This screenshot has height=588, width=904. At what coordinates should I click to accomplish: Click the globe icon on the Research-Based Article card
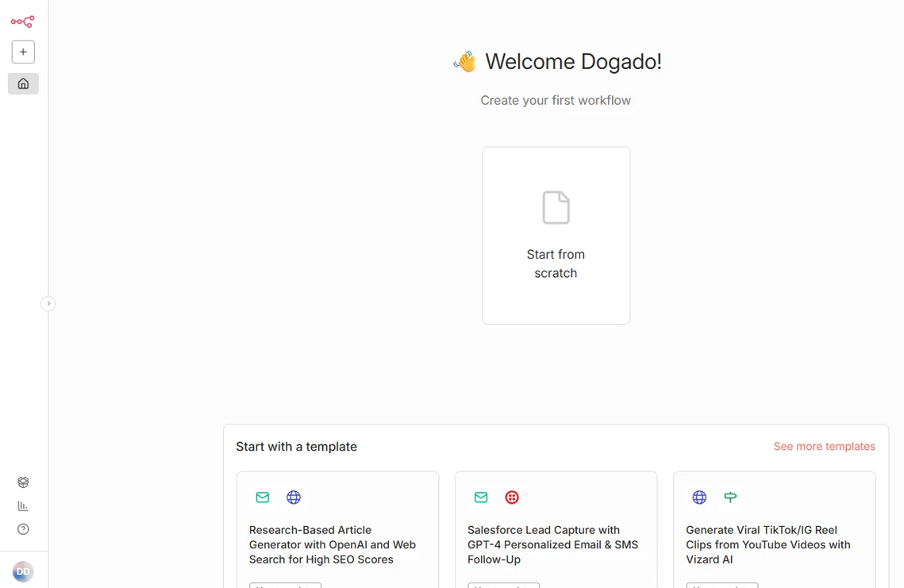click(x=294, y=498)
